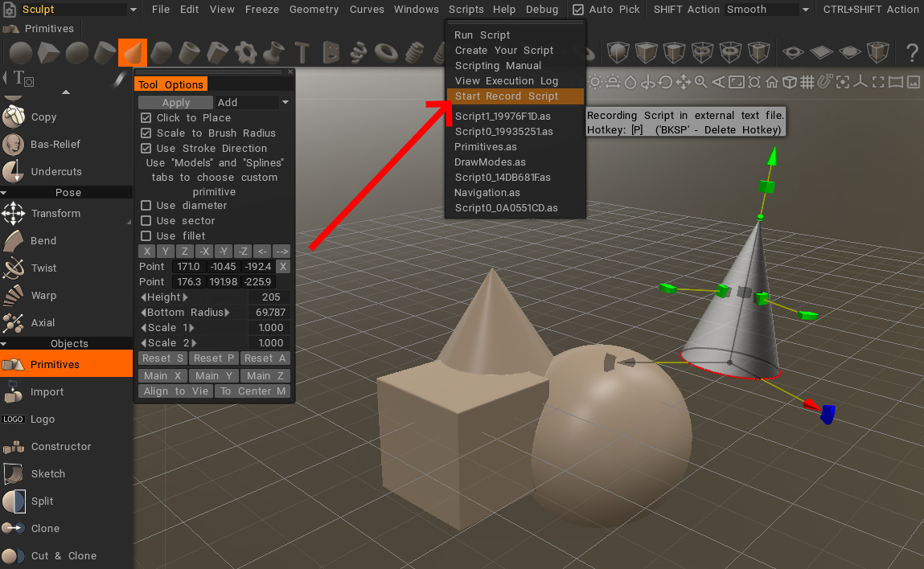
Task: Click the home view reset icon
Action: point(772,82)
